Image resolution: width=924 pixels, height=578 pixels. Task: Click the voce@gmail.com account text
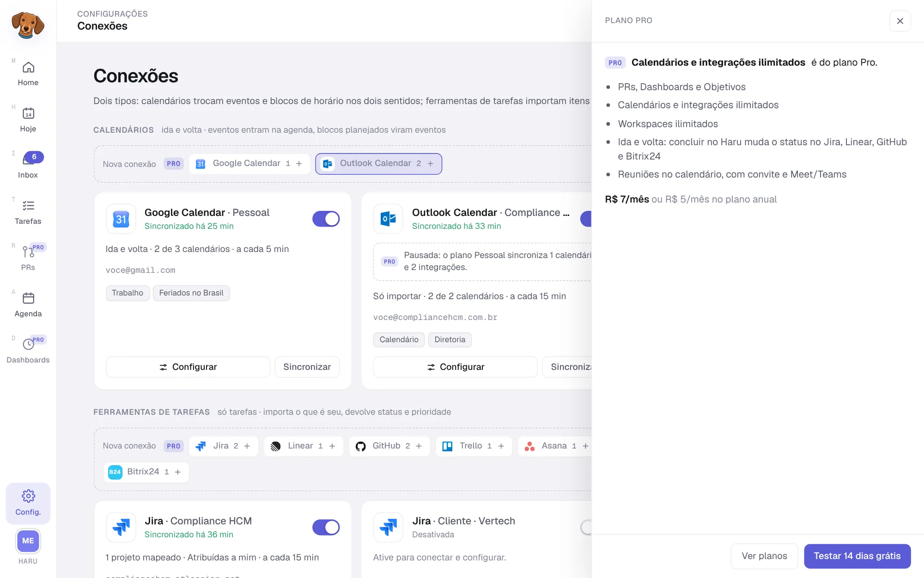(x=140, y=270)
